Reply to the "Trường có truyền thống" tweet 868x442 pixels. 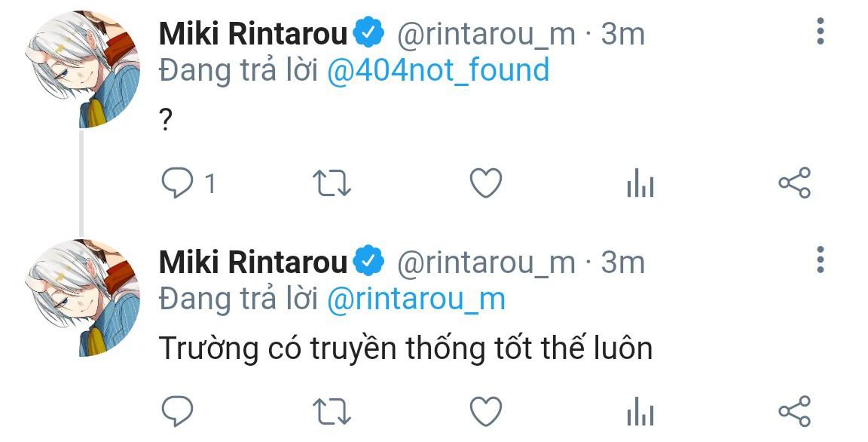pyautogui.click(x=178, y=412)
